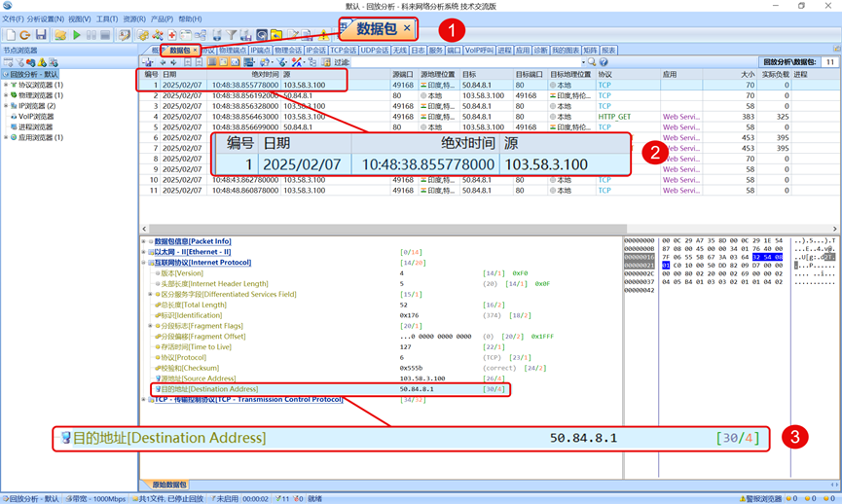Open the 文件(F) menu

click(x=13, y=18)
